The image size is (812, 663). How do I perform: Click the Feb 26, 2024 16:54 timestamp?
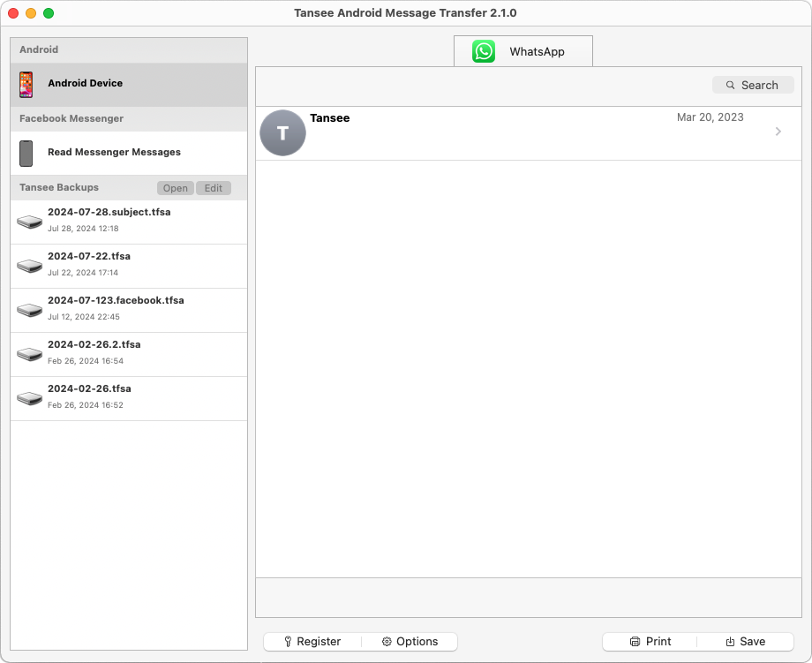[86, 360]
